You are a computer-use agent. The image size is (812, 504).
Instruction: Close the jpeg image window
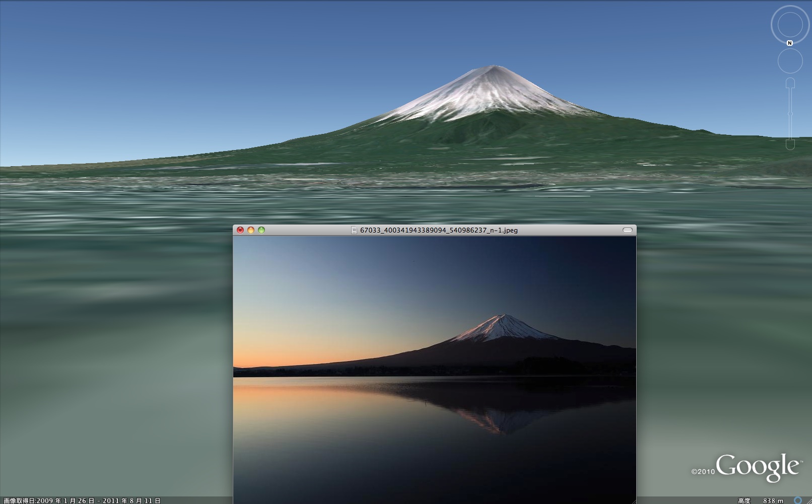coord(240,230)
